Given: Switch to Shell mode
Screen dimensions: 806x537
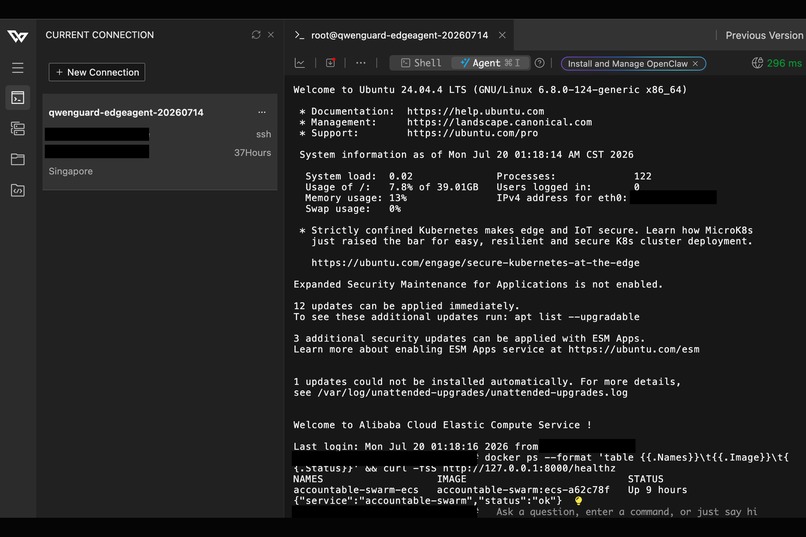Looking at the screenshot, I should pyautogui.click(x=420, y=63).
